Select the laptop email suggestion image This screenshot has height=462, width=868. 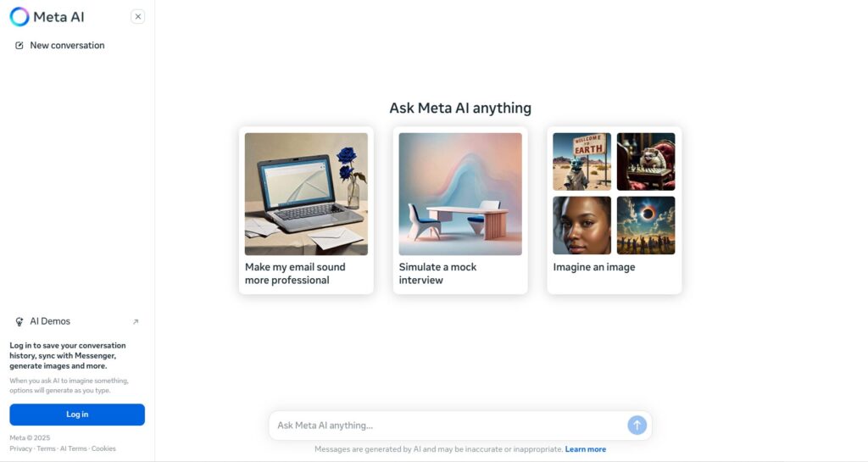(306, 193)
